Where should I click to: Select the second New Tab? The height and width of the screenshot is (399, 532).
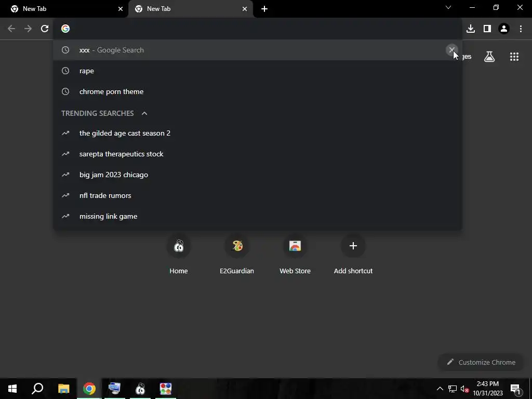click(x=190, y=9)
